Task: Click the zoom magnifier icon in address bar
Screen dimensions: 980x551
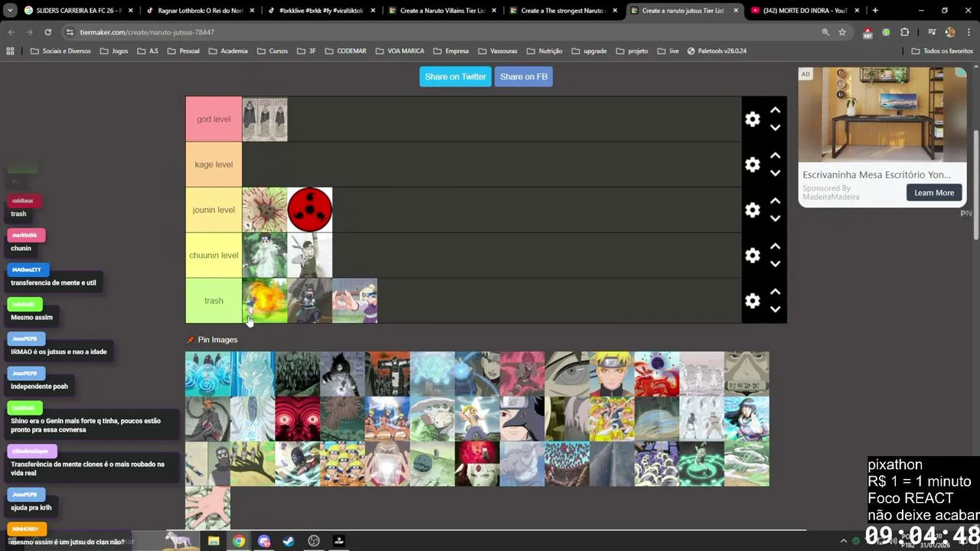Action: (825, 32)
